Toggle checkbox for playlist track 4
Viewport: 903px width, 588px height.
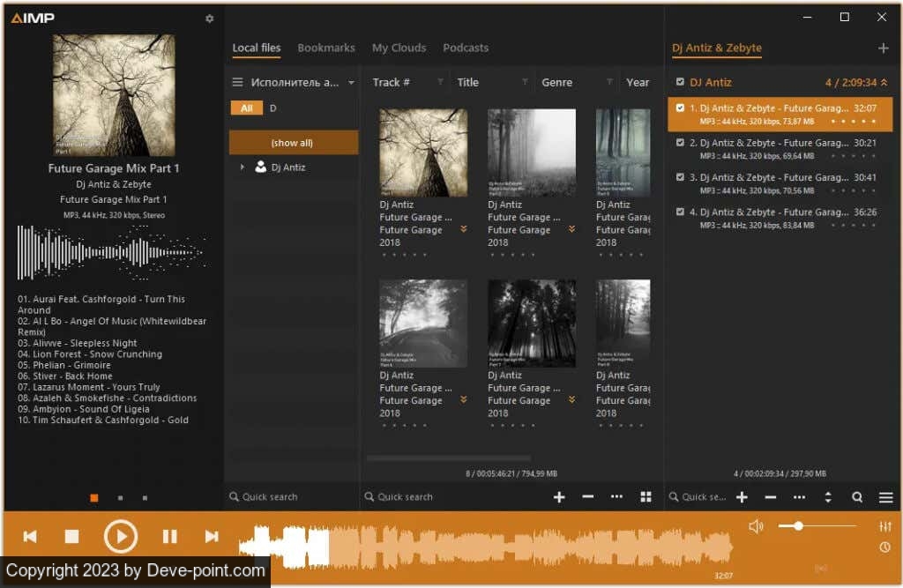(679, 212)
